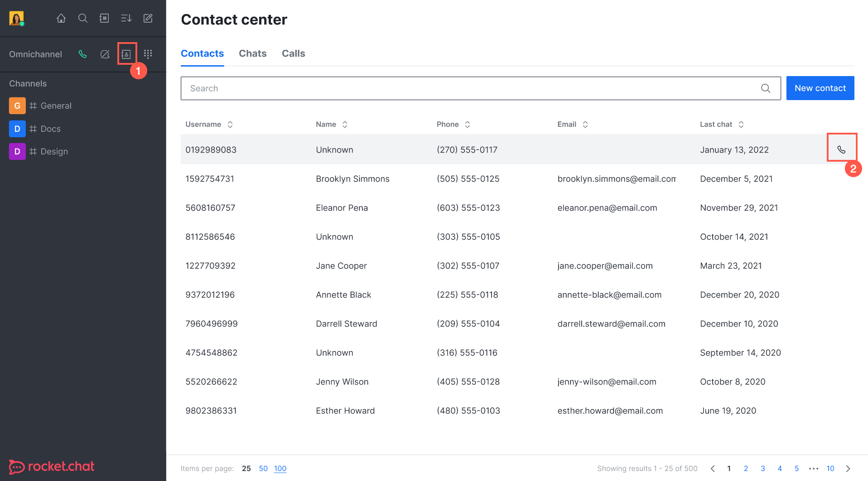The width and height of the screenshot is (868, 481).
Task: Focus the contacts Search field
Action: [x=471, y=88]
